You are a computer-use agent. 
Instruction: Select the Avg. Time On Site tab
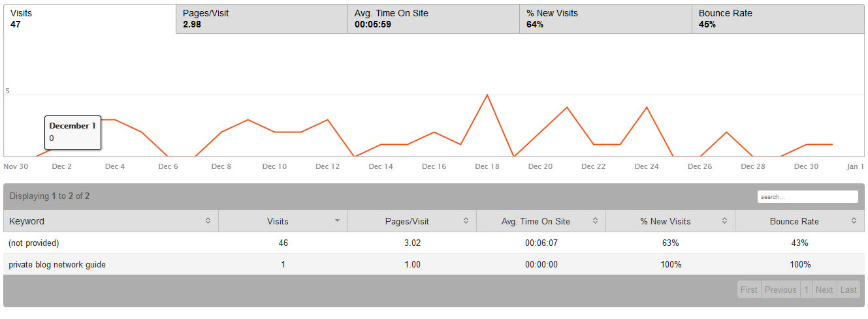433,19
